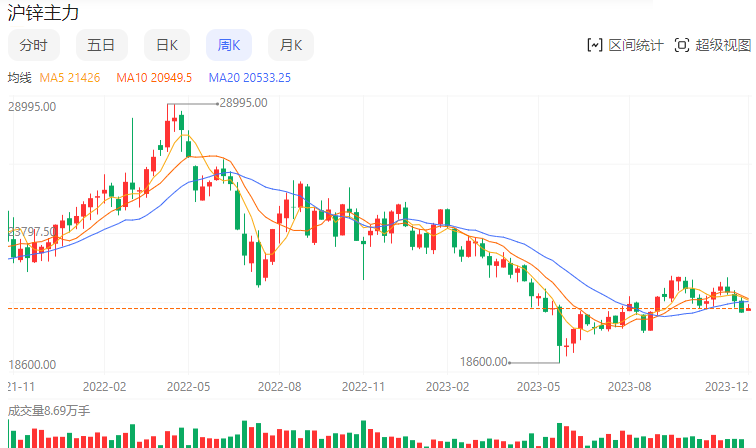
Task: Click the MA5 21426 legend entry
Action: [x=69, y=77]
